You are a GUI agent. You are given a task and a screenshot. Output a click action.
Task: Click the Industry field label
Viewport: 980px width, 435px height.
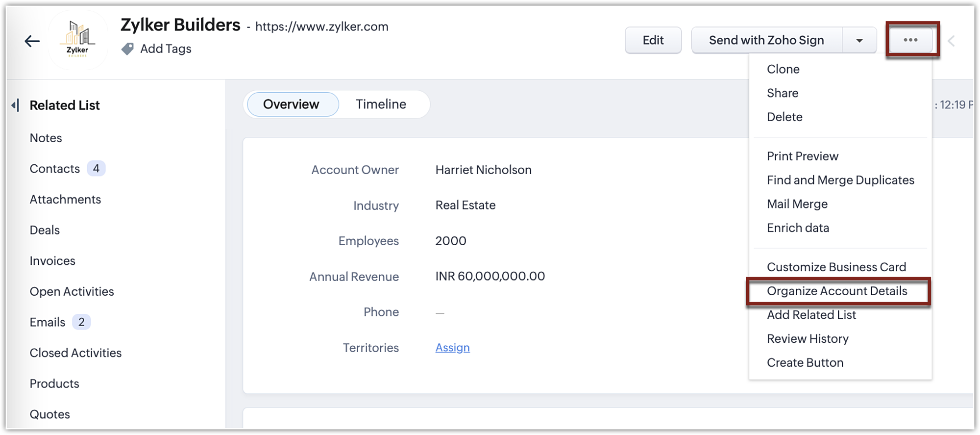376,205
